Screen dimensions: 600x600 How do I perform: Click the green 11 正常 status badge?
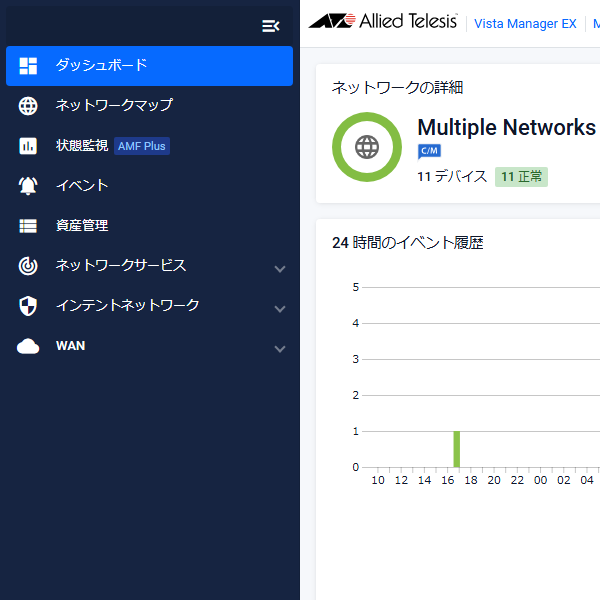521,177
